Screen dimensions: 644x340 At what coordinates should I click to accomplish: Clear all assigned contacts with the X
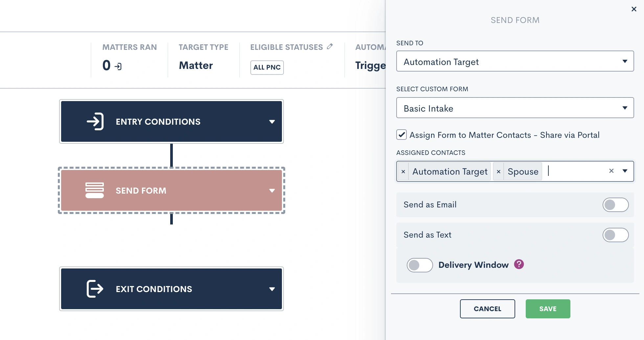point(611,171)
